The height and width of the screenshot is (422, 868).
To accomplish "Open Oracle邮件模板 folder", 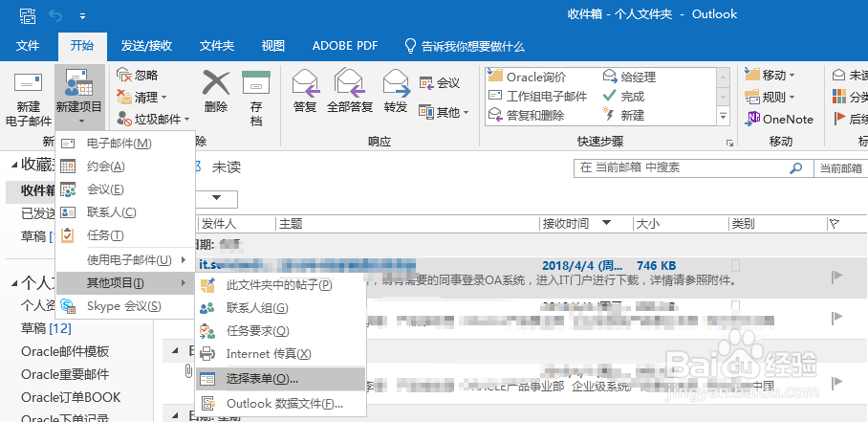I will pyautogui.click(x=65, y=351).
